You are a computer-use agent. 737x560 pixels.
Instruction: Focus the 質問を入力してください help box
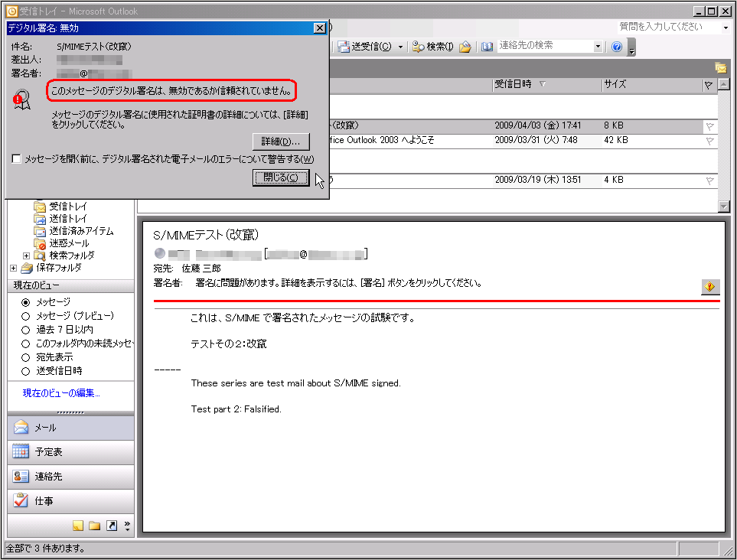click(669, 28)
